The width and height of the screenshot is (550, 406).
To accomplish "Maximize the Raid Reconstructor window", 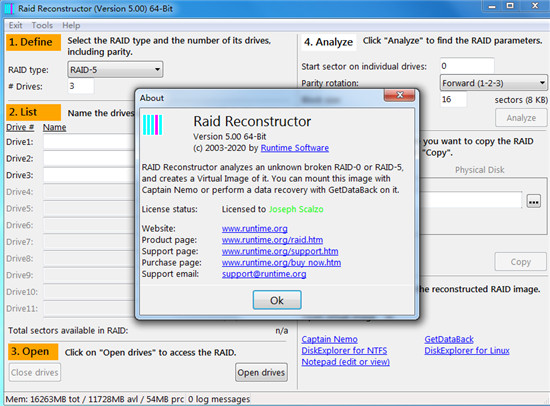I will [510, 6].
